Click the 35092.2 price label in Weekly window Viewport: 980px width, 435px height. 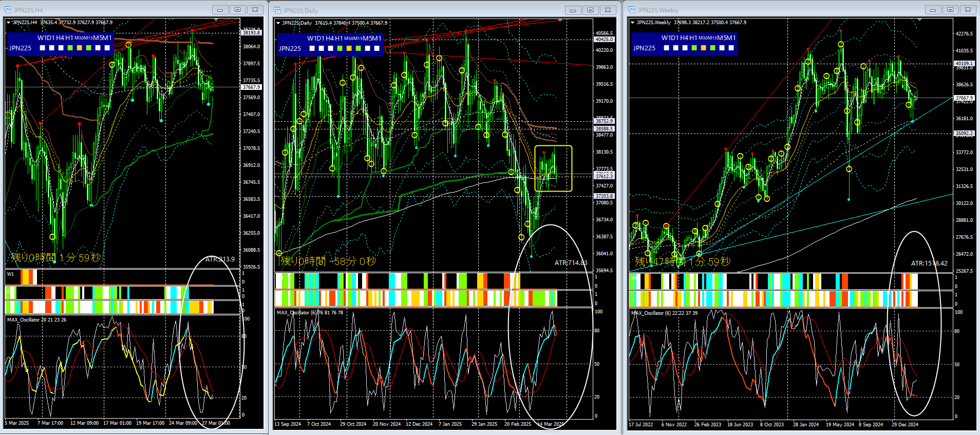coord(964,134)
